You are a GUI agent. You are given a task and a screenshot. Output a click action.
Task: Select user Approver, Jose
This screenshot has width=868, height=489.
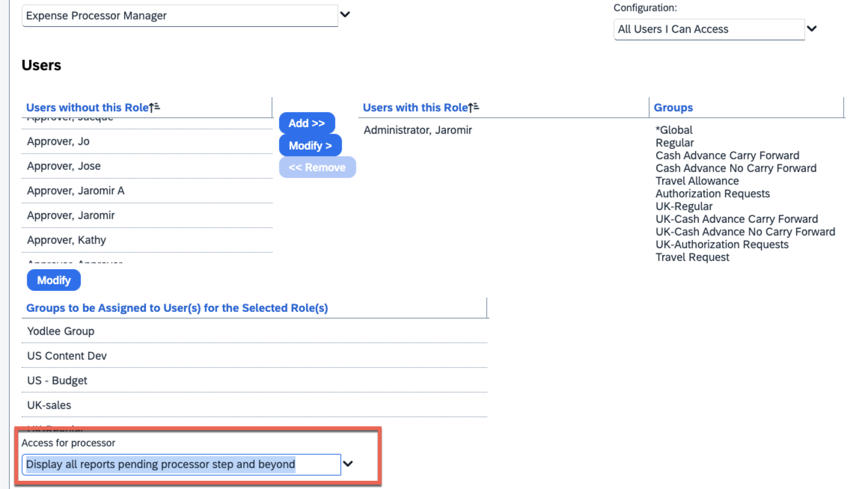point(64,166)
